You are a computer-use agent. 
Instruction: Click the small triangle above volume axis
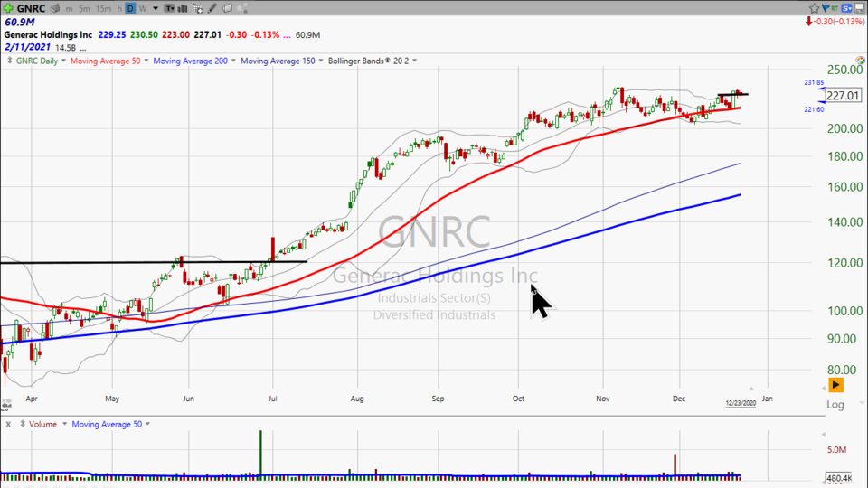click(823, 434)
